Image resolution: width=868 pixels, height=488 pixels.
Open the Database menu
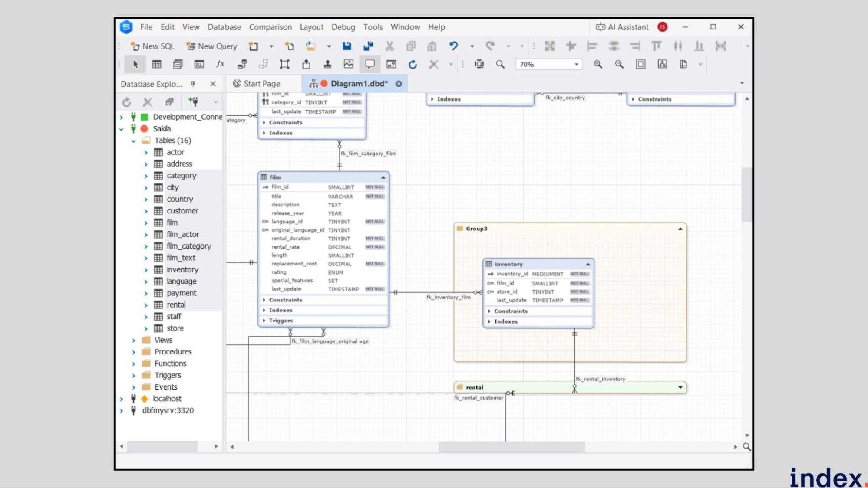(x=224, y=27)
